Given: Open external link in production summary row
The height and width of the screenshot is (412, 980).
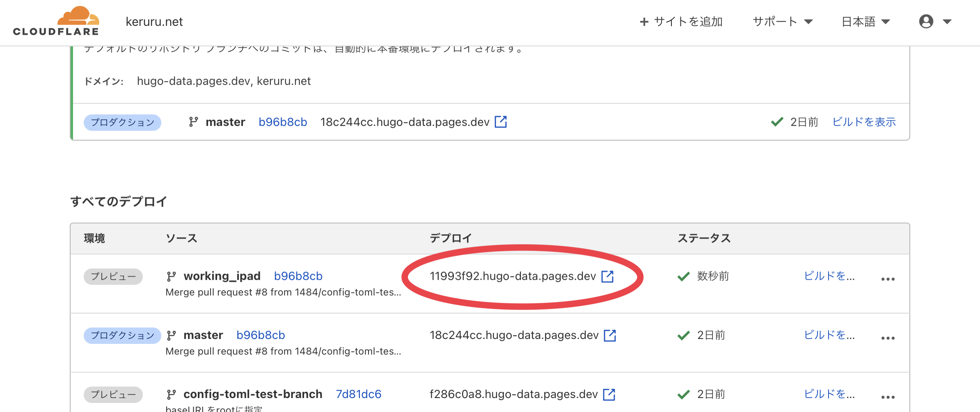Looking at the screenshot, I should pos(501,122).
